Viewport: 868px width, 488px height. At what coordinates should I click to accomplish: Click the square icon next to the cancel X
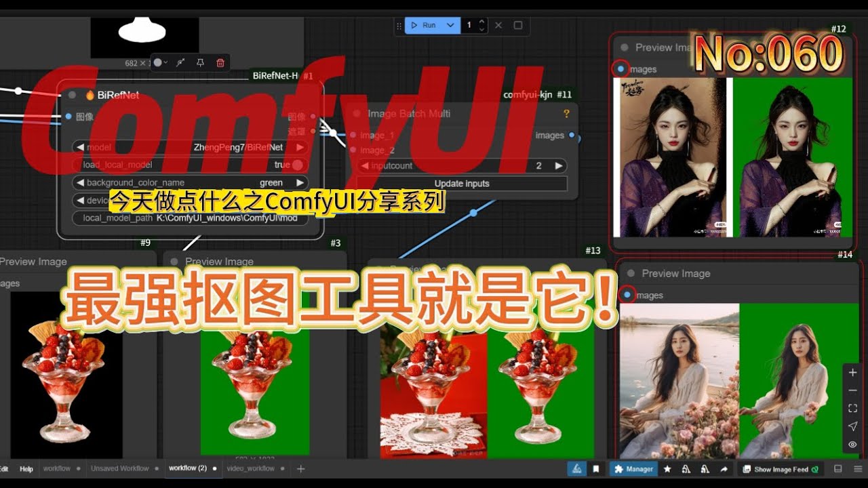(518, 25)
